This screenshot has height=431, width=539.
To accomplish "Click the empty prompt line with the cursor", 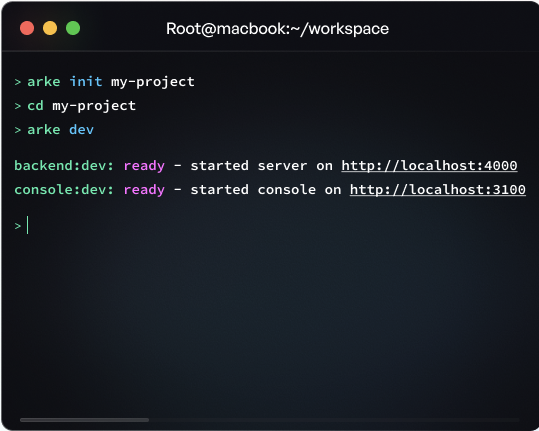I will (x=22, y=225).
